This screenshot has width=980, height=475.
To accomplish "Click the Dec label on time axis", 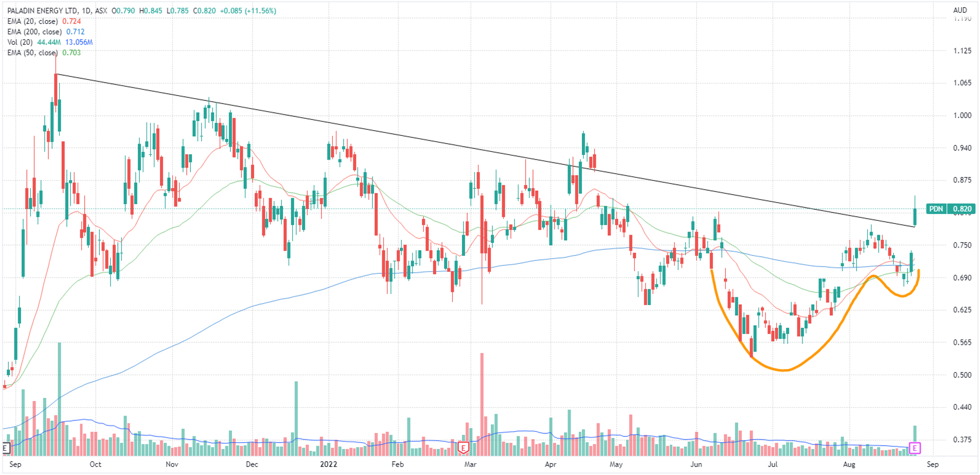I will (x=252, y=464).
